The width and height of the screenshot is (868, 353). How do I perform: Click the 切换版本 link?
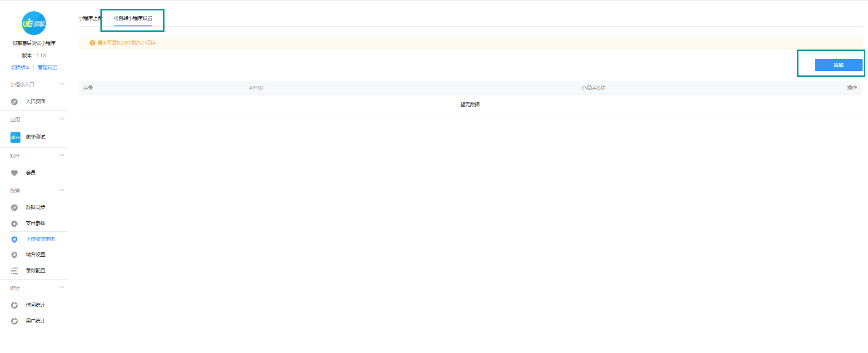point(20,67)
